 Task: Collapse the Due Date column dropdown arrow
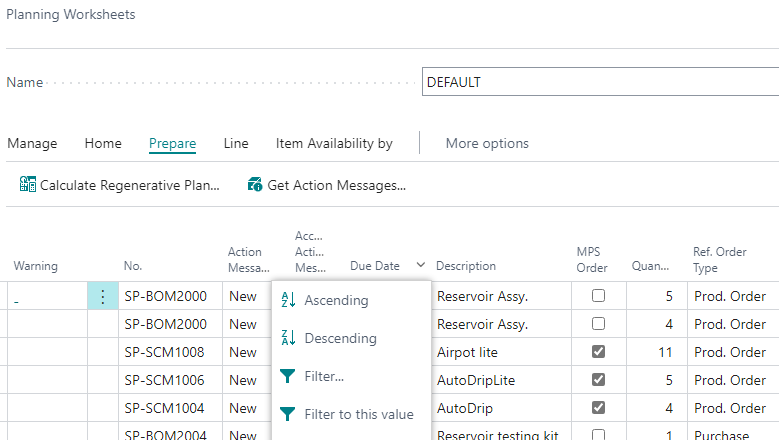click(x=420, y=266)
